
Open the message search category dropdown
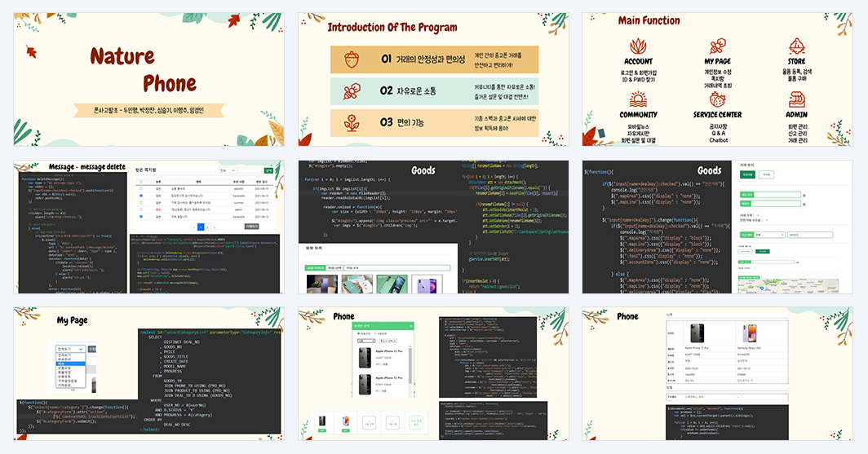coord(228,170)
